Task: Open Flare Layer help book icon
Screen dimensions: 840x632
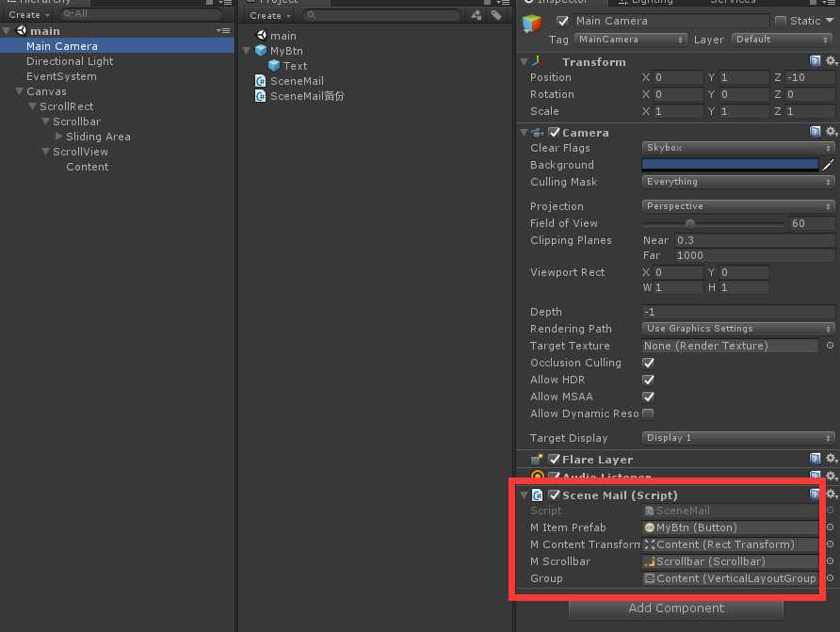Action: 815,459
